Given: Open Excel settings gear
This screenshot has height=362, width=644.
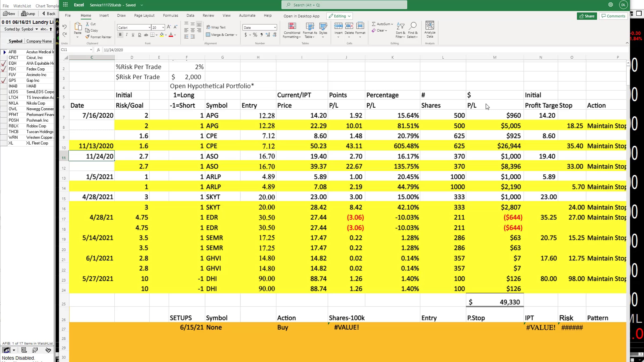Looking at the screenshot, I should [x=610, y=5].
